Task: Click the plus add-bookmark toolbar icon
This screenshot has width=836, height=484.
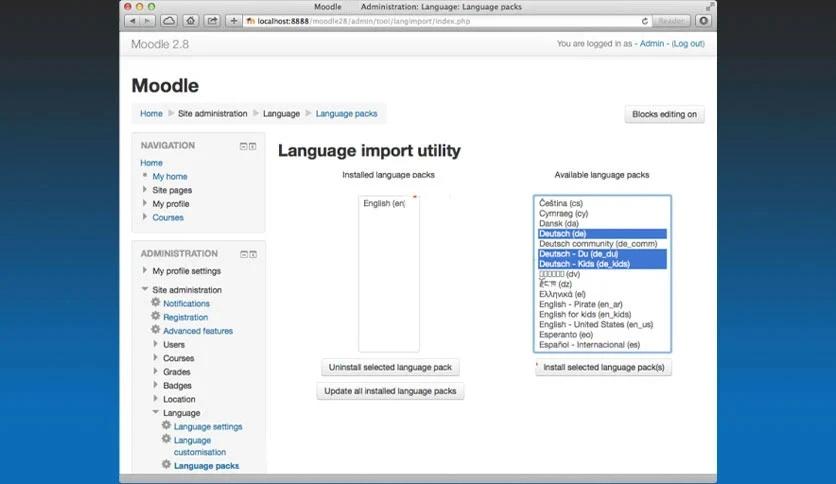Action: click(234, 21)
